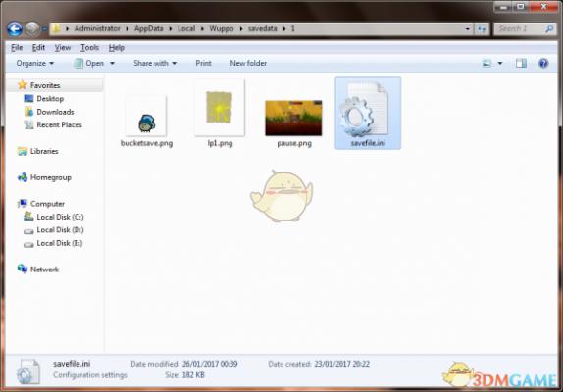Screen dimensions: 563x392
Task: Open the Share with dropdown
Action: click(155, 63)
